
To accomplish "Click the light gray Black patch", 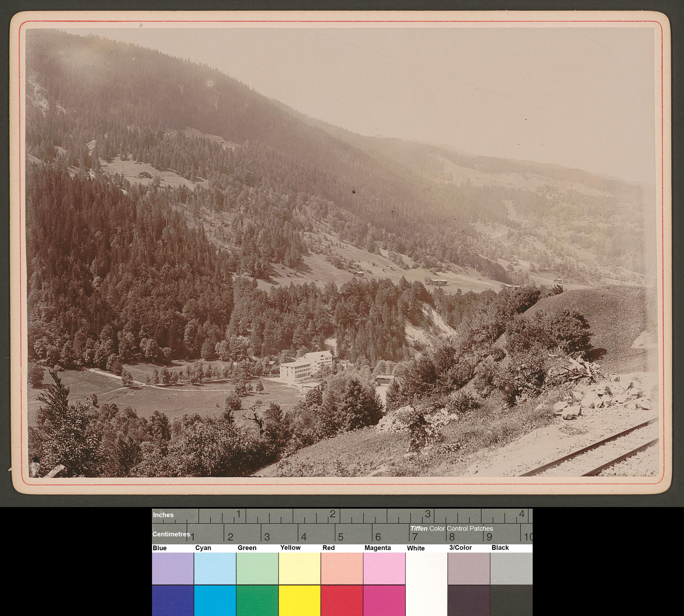I will [511, 568].
